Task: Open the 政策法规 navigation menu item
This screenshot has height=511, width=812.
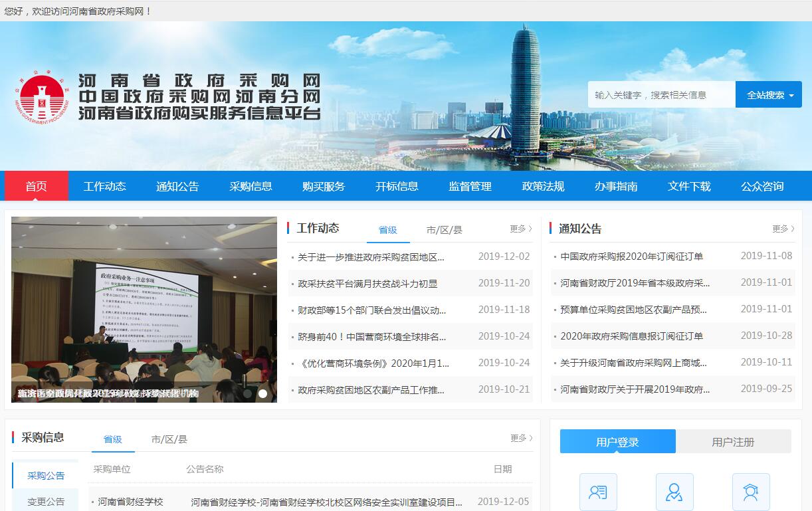Action: 543,186
